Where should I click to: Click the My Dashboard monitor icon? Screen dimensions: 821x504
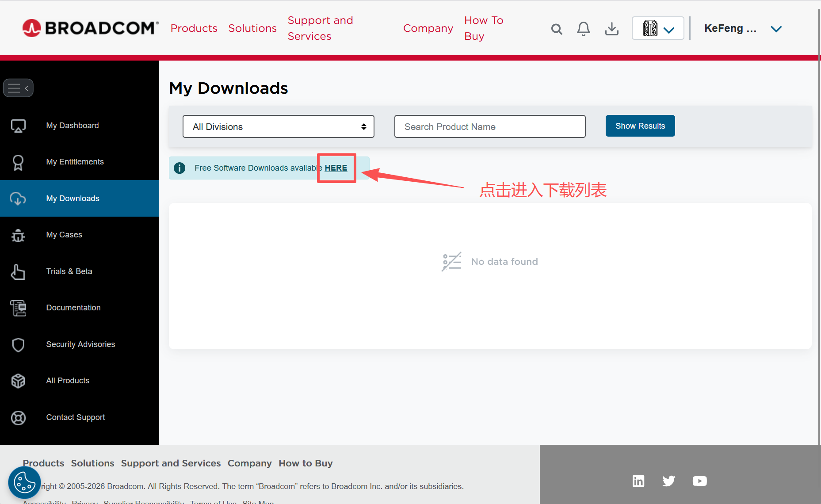(18, 126)
